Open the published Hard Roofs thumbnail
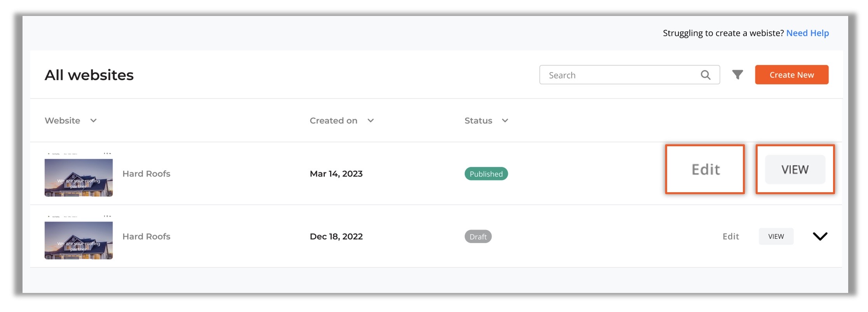 [78, 174]
